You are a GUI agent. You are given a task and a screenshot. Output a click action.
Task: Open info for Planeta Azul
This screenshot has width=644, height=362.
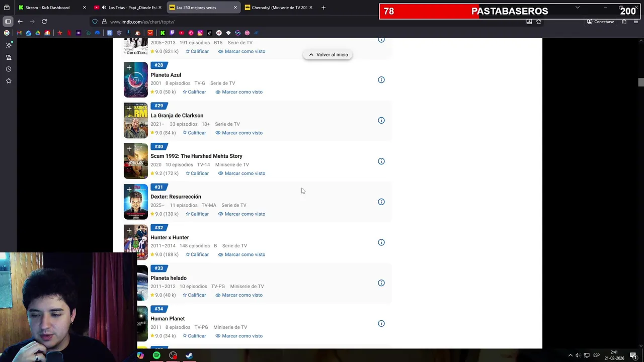[381, 80]
